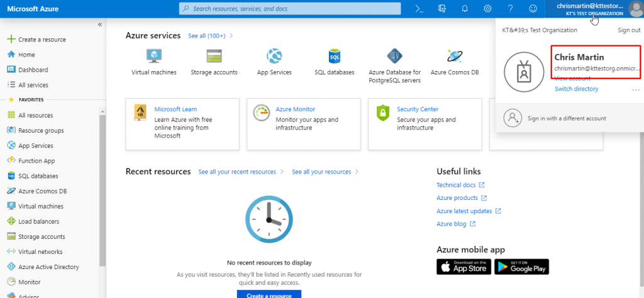The width and height of the screenshot is (644, 298).
Task: Click Switch directory in account panel
Action: (x=576, y=89)
